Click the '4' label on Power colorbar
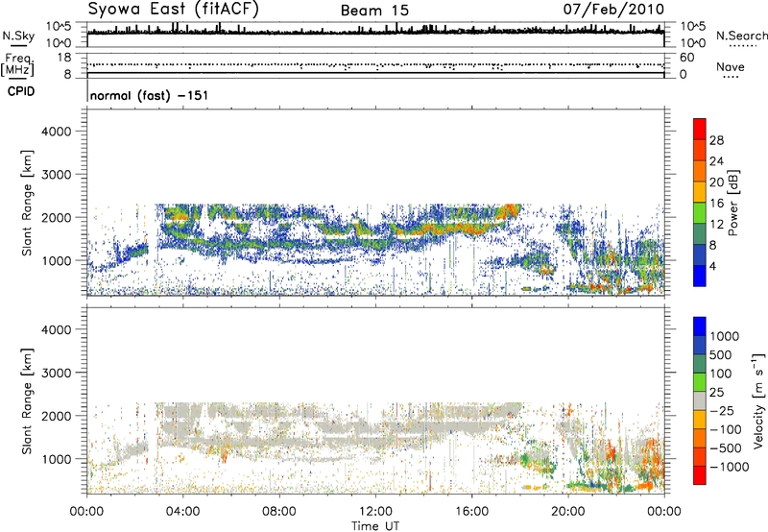The image size is (768, 532). coord(712,267)
